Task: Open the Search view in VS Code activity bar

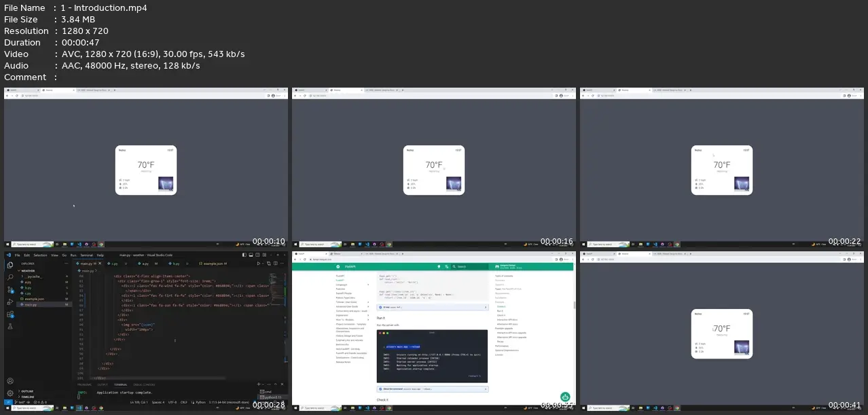Action: pyautogui.click(x=10, y=277)
